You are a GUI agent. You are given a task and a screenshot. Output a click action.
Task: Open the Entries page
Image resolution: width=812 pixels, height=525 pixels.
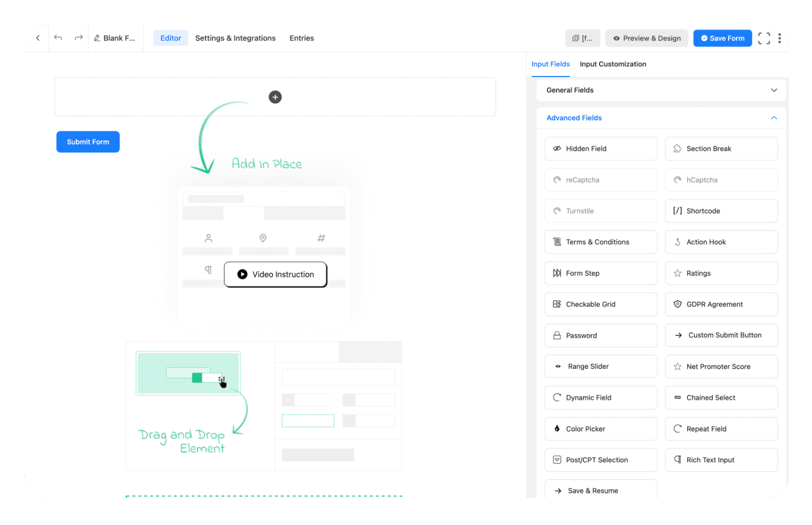[x=301, y=38]
